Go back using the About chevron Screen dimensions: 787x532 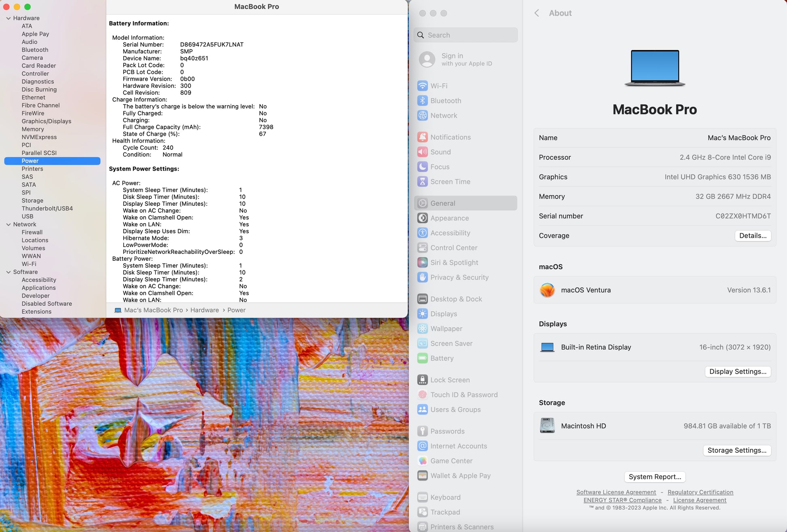tap(537, 13)
